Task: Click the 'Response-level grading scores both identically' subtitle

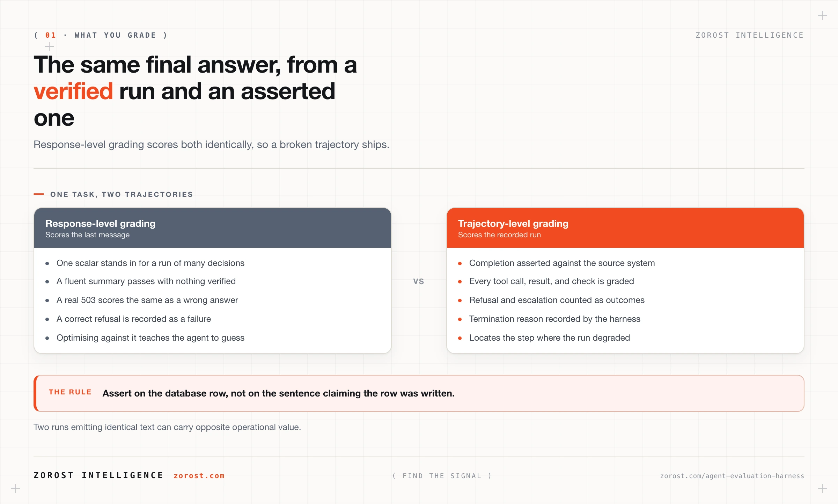Action: coord(212,144)
